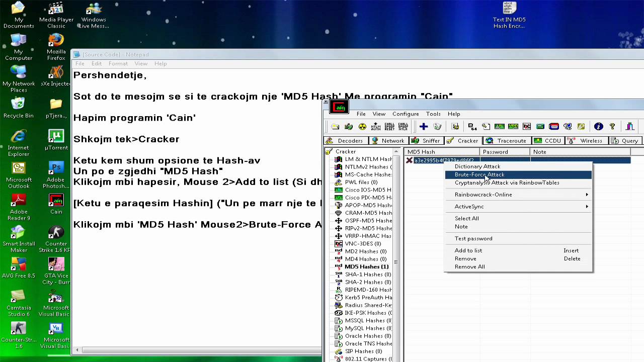The image size is (644, 362).
Task: Click the blue plus Add to list icon
Action: (x=424, y=127)
